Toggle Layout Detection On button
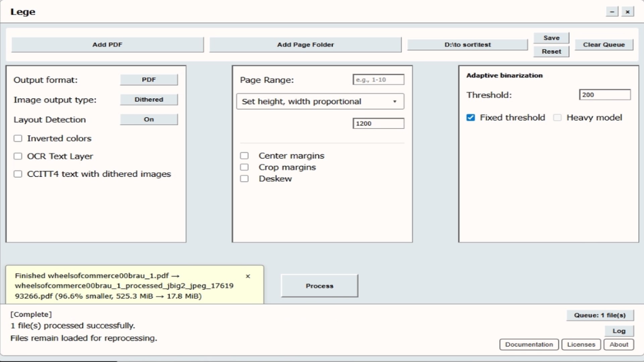This screenshot has height=362, width=644. click(x=149, y=119)
